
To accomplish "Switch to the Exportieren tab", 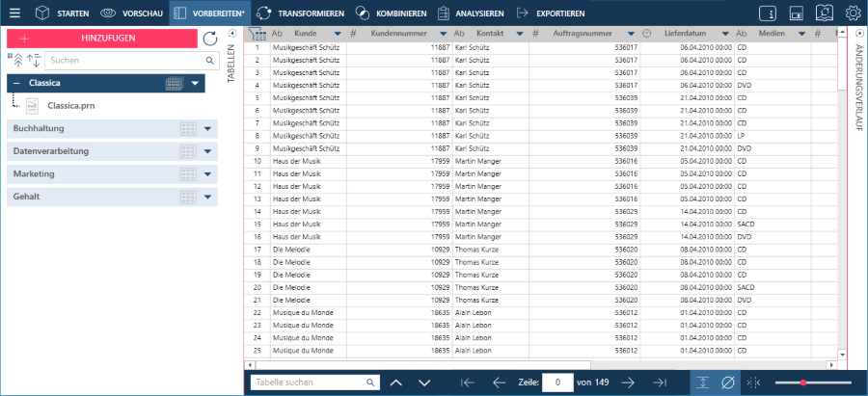I will pyautogui.click(x=551, y=13).
